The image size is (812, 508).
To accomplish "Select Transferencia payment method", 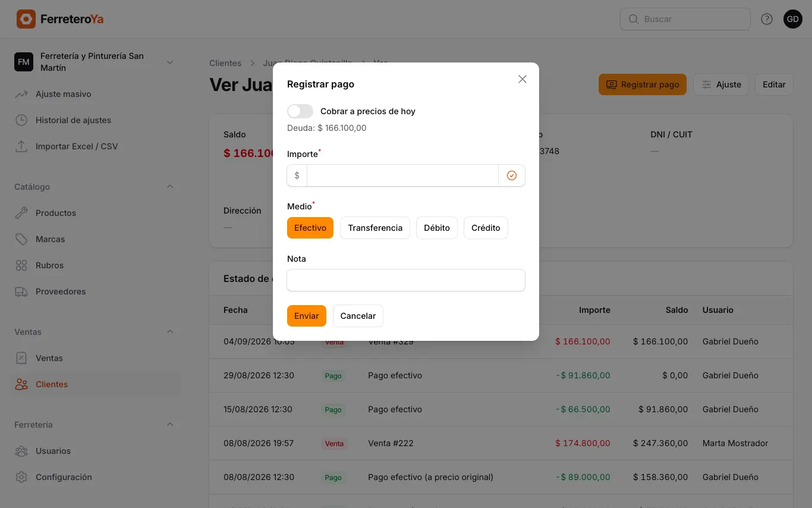I will (375, 228).
